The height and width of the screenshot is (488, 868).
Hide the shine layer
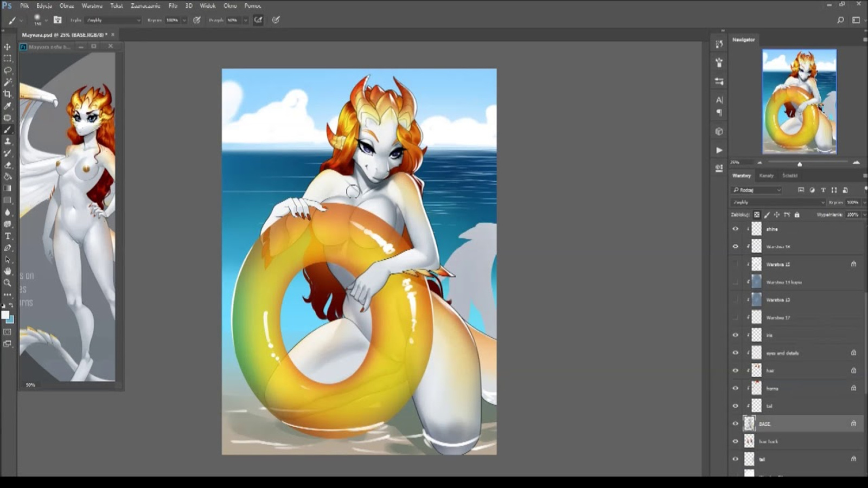point(736,229)
